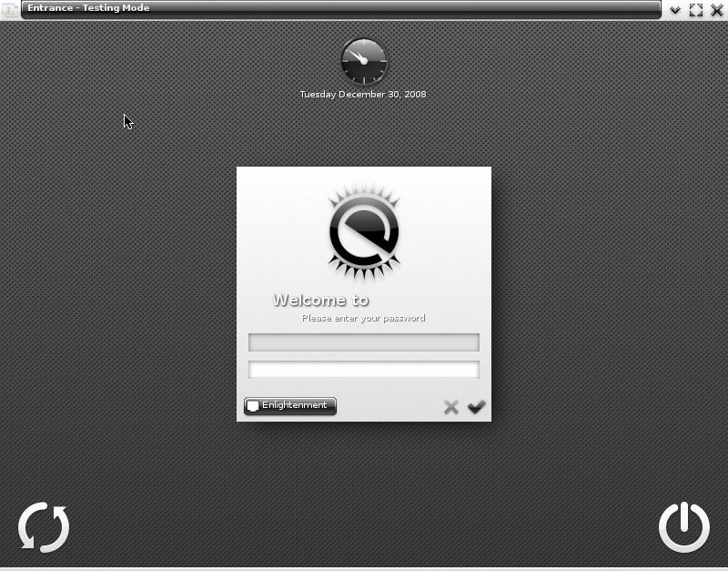Click the 'Please enter your password' prompt
The height and width of the screenshot is (571, 728).
tap(363, 318)
